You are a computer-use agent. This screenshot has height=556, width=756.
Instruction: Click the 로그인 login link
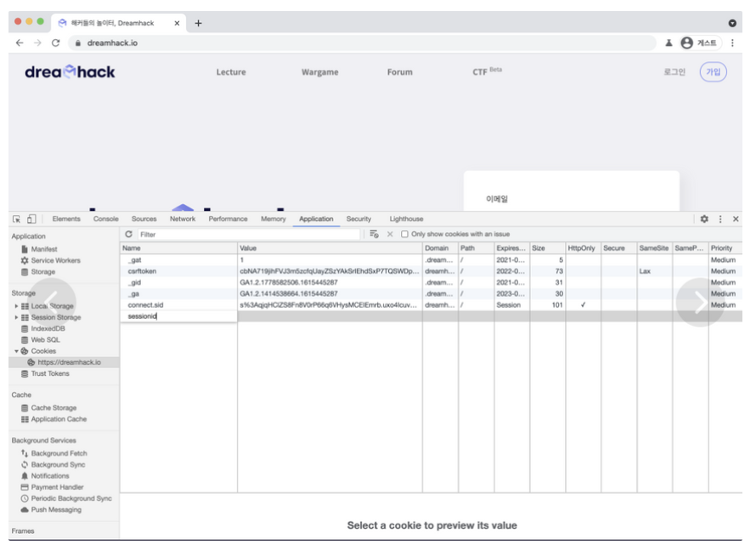(674, 72)
